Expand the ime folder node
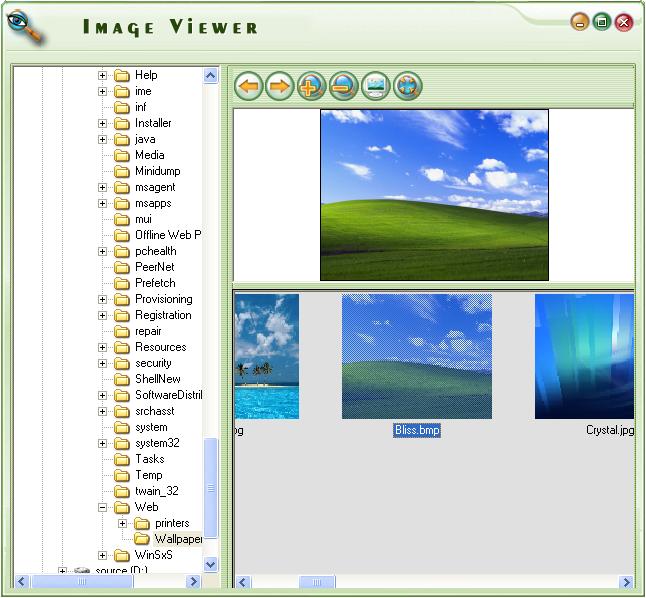Image resolution: width=646 pixels, height=598 pixels. (x=102, y=91)
